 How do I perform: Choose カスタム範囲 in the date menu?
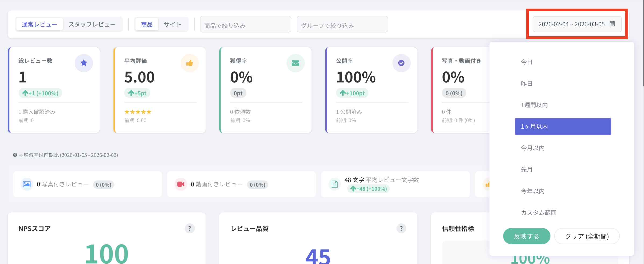coord(539,213)
